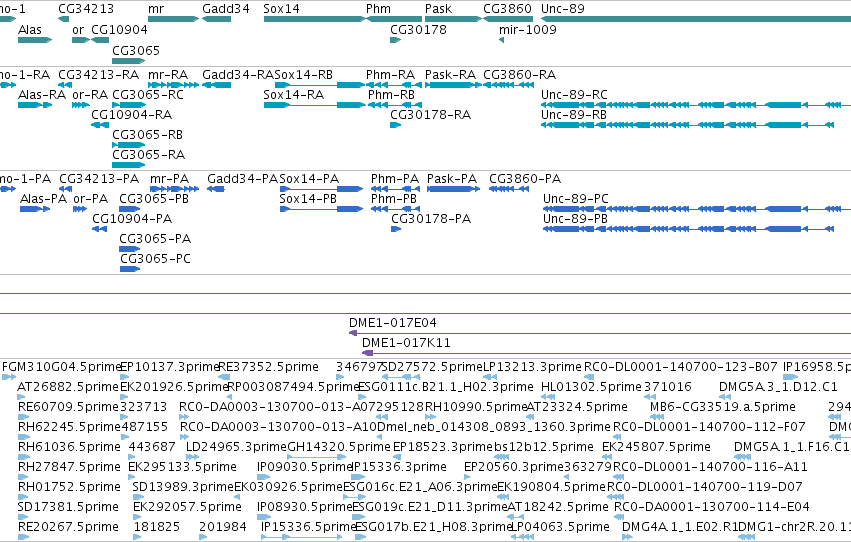851x542 pixels.
Task: Click the CG3860 gene label
Action: point(507,9)
